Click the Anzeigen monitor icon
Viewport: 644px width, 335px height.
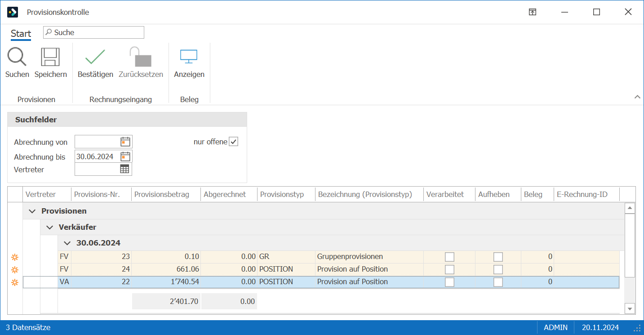(189, 57)
